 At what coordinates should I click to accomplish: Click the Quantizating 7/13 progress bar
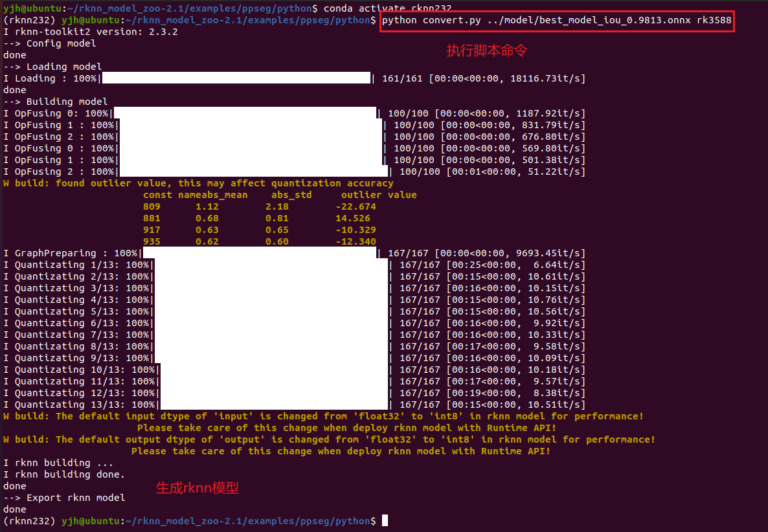[271, 335]
